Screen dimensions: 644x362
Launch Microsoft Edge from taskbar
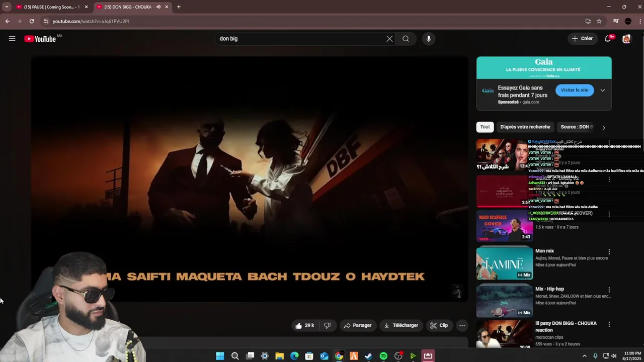point(294,356)
